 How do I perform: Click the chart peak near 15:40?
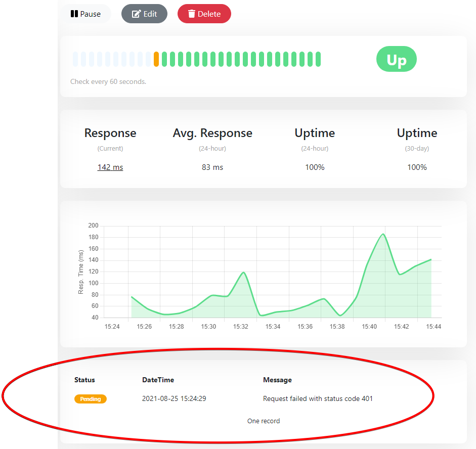pos(383,234)
